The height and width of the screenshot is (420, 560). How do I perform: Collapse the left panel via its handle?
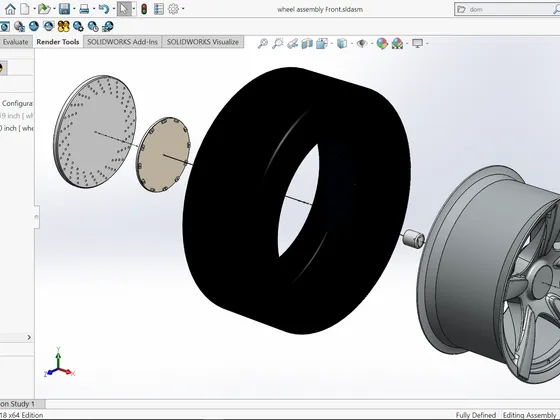[36, 217]
